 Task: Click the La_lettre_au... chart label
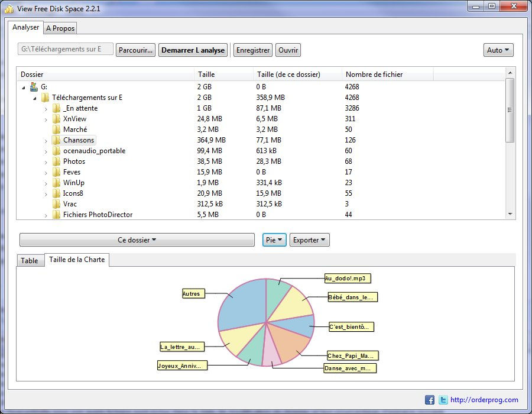182,347
